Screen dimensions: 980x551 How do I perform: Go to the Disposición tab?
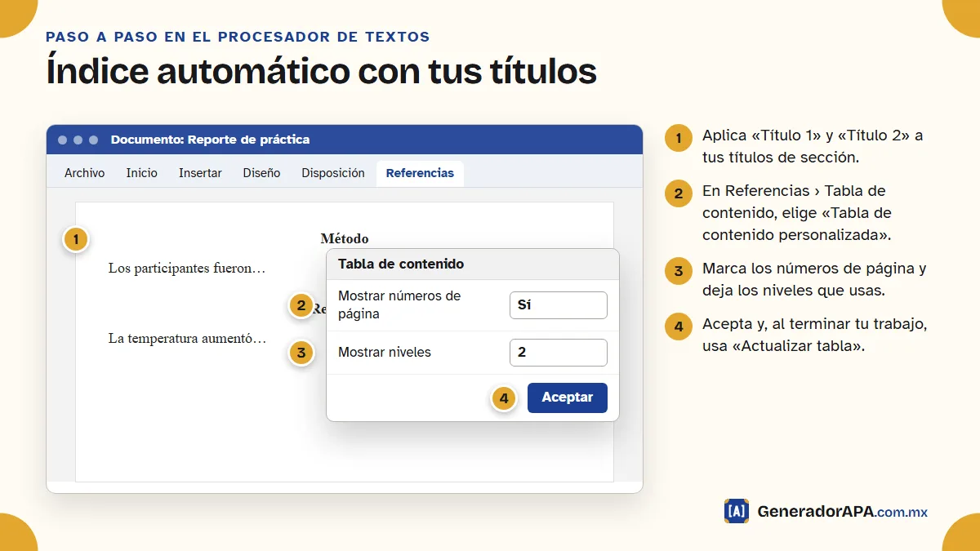[333, 173]
